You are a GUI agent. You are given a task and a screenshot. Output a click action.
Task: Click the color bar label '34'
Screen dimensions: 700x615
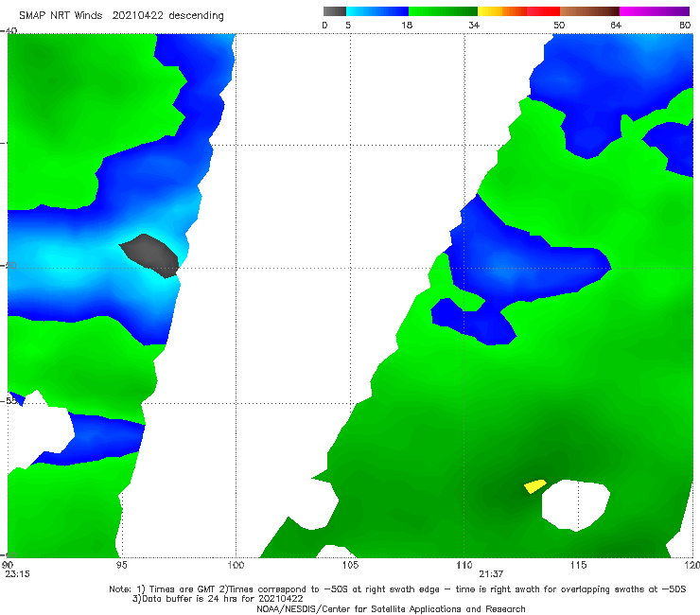[474, 26]
